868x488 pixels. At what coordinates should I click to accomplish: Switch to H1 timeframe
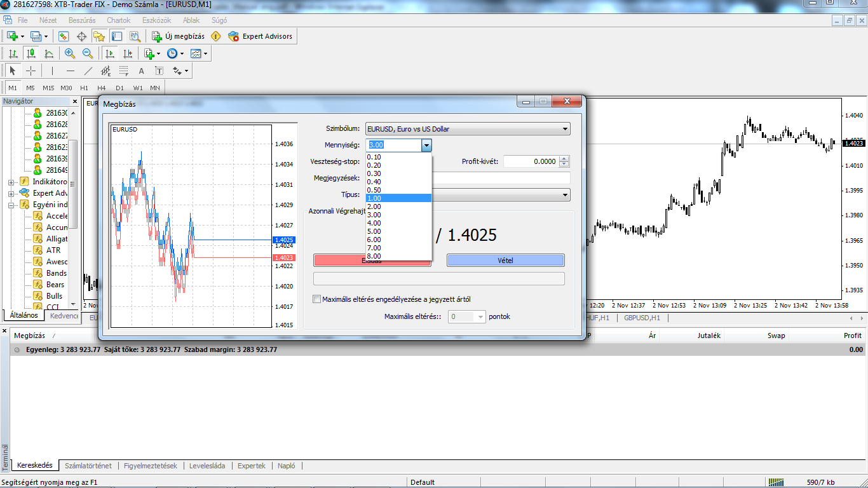[84, 88]
